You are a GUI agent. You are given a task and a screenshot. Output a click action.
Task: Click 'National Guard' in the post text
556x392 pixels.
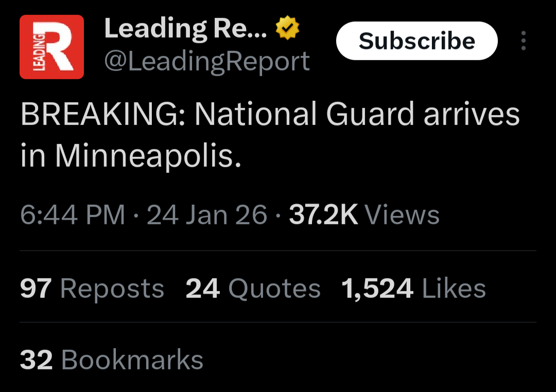point(305,114)
